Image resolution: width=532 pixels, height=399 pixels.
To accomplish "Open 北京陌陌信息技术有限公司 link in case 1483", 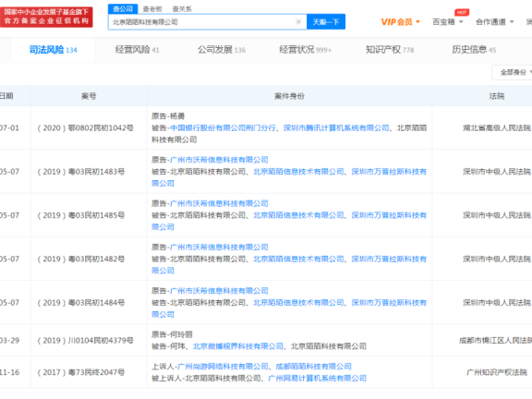I will (298, 172).
